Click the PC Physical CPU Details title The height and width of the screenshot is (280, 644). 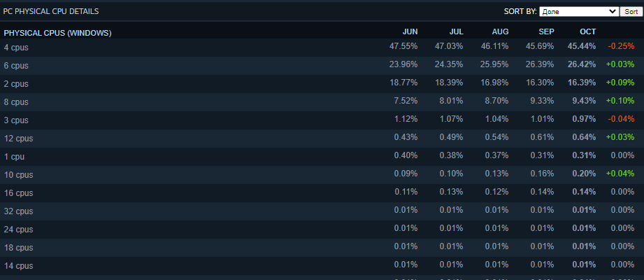coord(51,12)
